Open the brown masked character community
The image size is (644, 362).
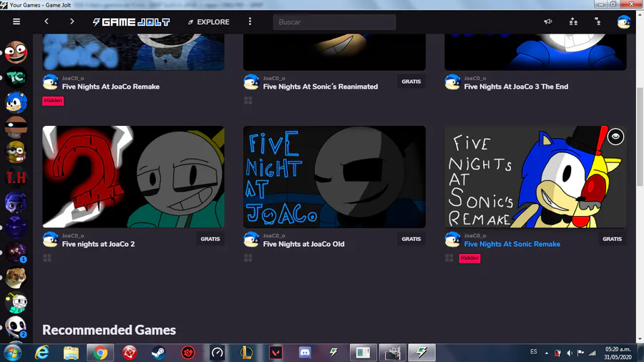[16, 127]
